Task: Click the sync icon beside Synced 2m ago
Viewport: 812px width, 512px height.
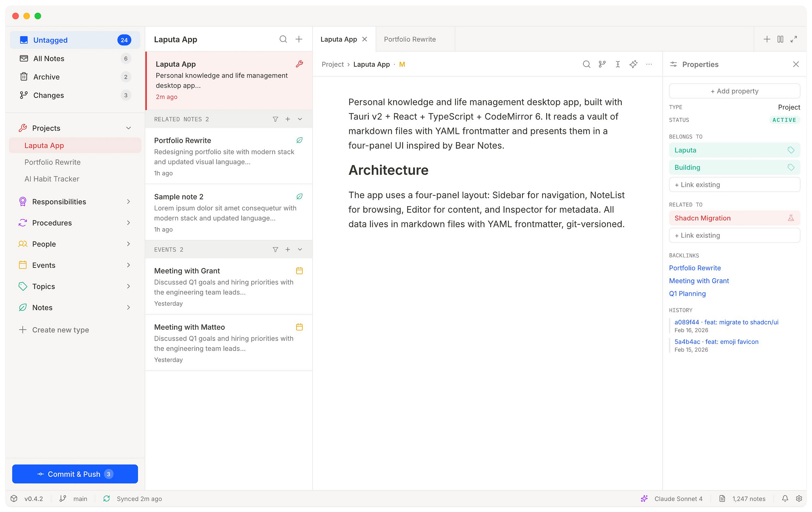Action: pyautogui.click(x=107, y=498)
